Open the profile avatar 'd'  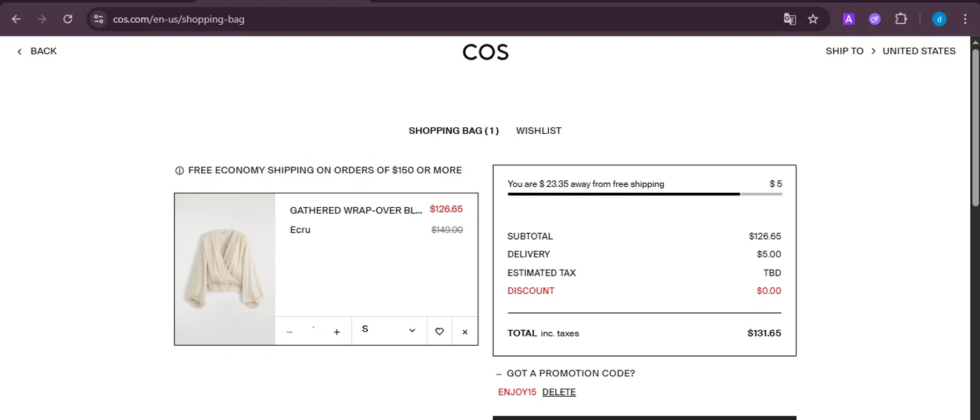939,19
